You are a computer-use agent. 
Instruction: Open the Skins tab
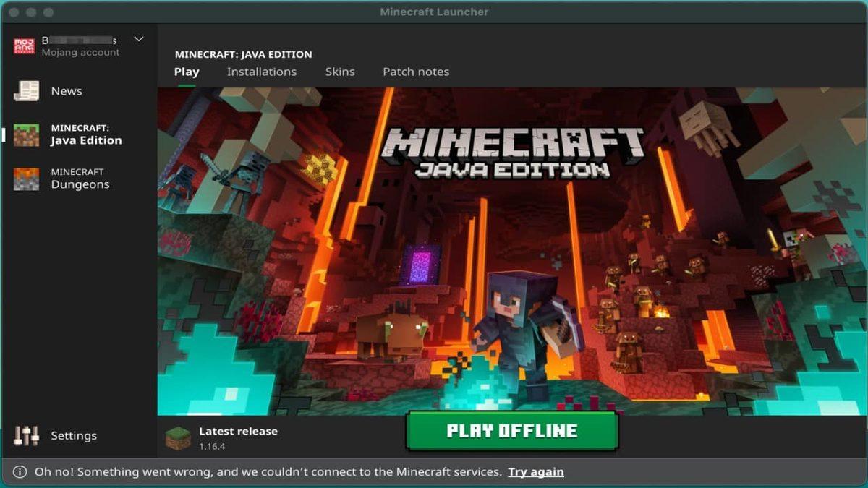[x=340, y=72]
